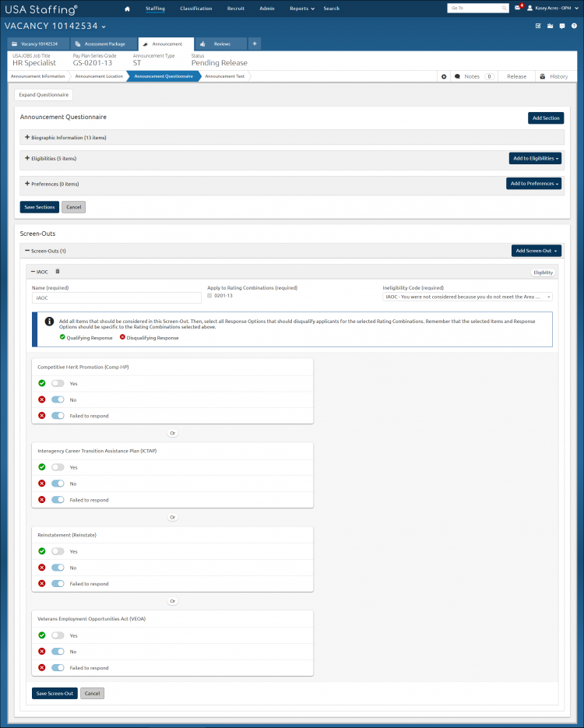584x728 pixels.
Task: Check the 0201-13 rating combination box
Action: [209, 296]
